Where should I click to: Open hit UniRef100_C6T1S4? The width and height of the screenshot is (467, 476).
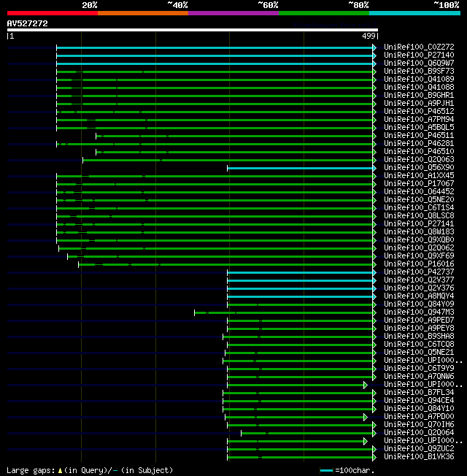click(419, 207)
